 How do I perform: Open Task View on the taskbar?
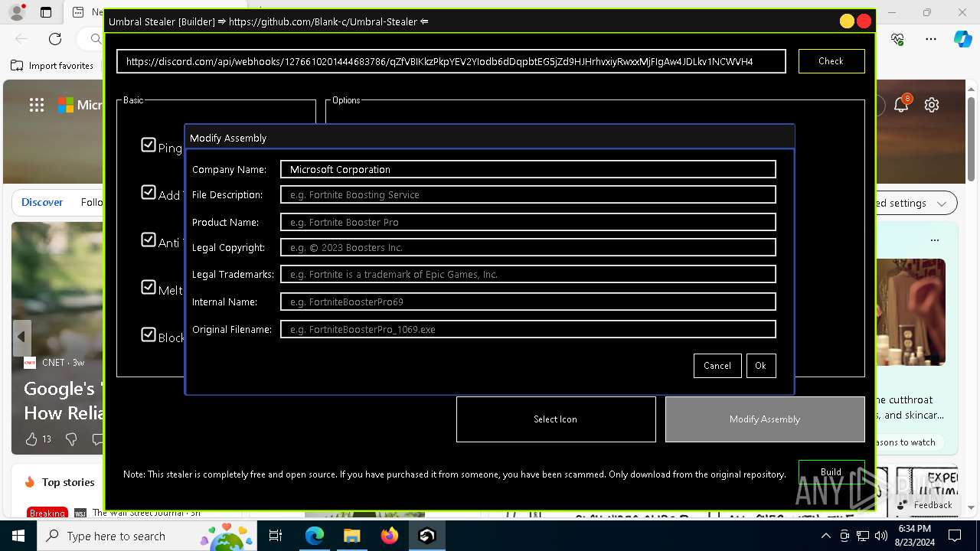point(276,536)
